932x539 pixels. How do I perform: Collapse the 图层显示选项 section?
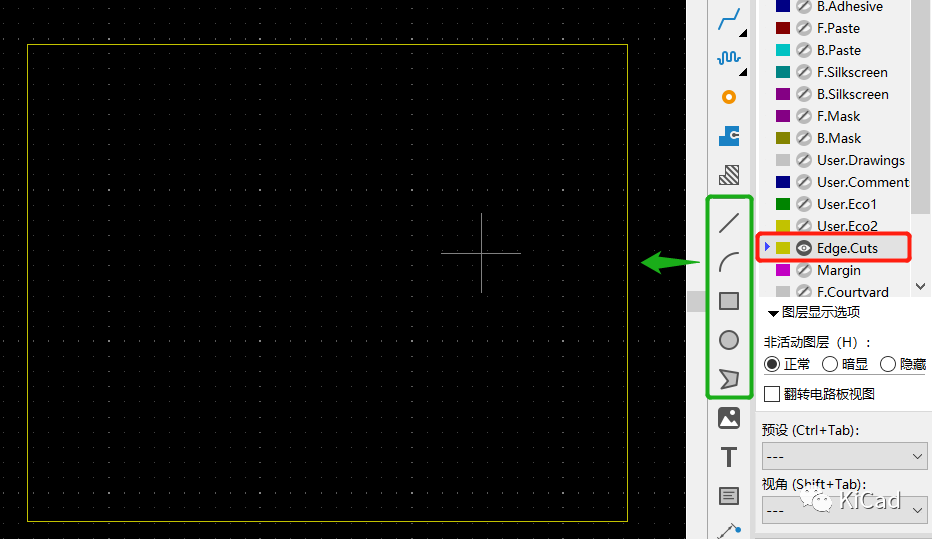[x=773, y=313]
